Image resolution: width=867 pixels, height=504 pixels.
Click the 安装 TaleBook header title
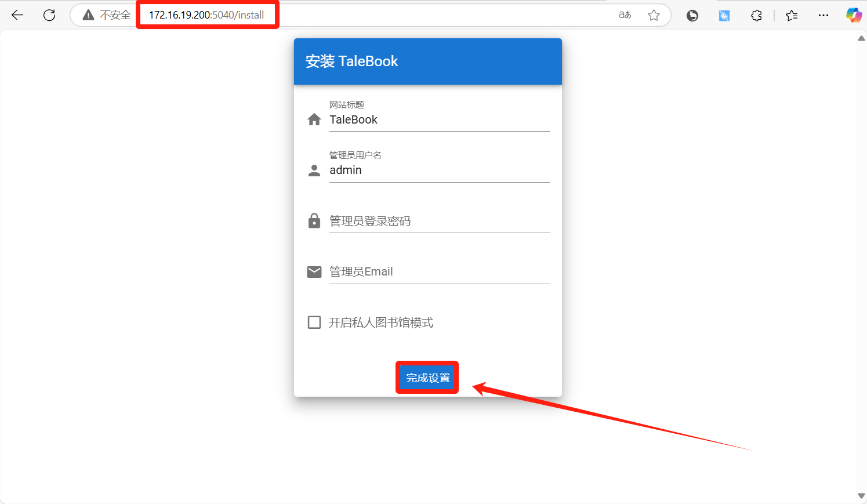pos(351,61)
